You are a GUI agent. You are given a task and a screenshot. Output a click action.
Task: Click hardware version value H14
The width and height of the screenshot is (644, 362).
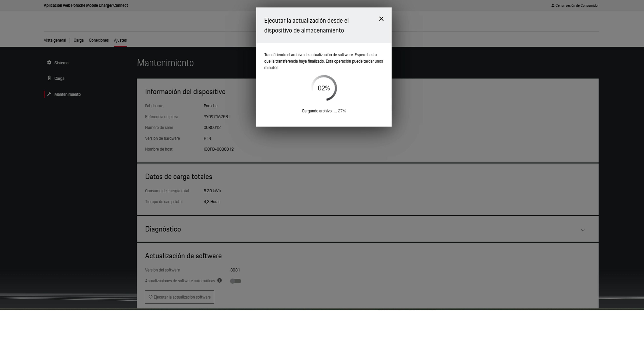(x=207, y=138)
